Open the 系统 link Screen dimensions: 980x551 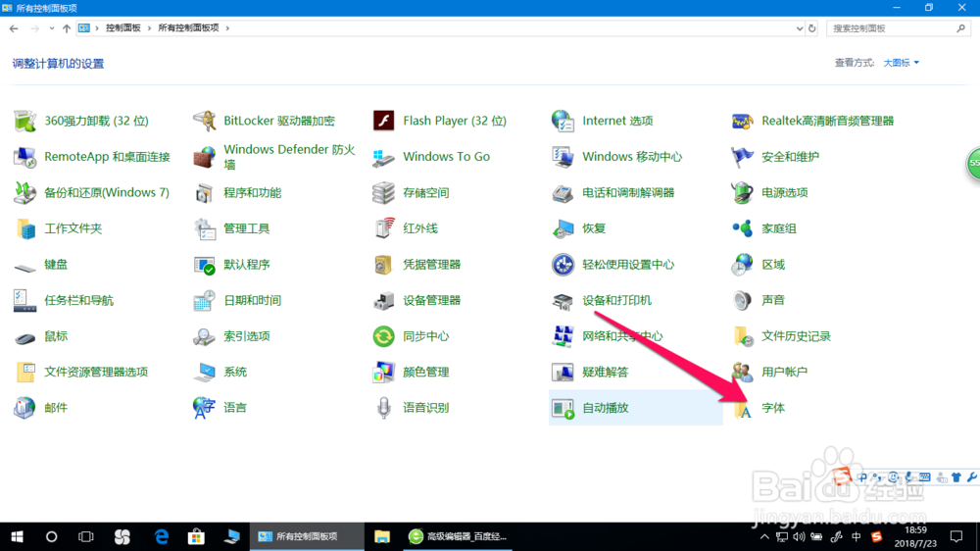tap(235, 373)
